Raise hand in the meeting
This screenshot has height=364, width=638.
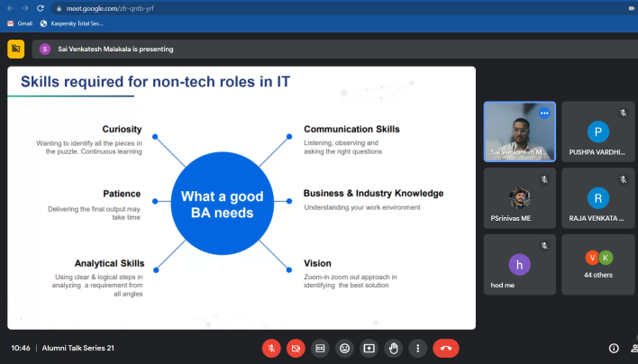(393, 348)
